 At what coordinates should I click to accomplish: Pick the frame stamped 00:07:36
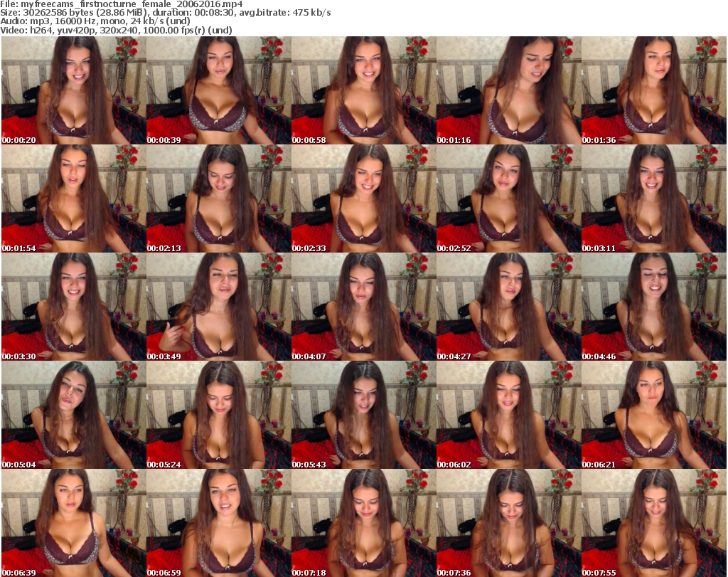pyautogui.click(x=508, y=523)
